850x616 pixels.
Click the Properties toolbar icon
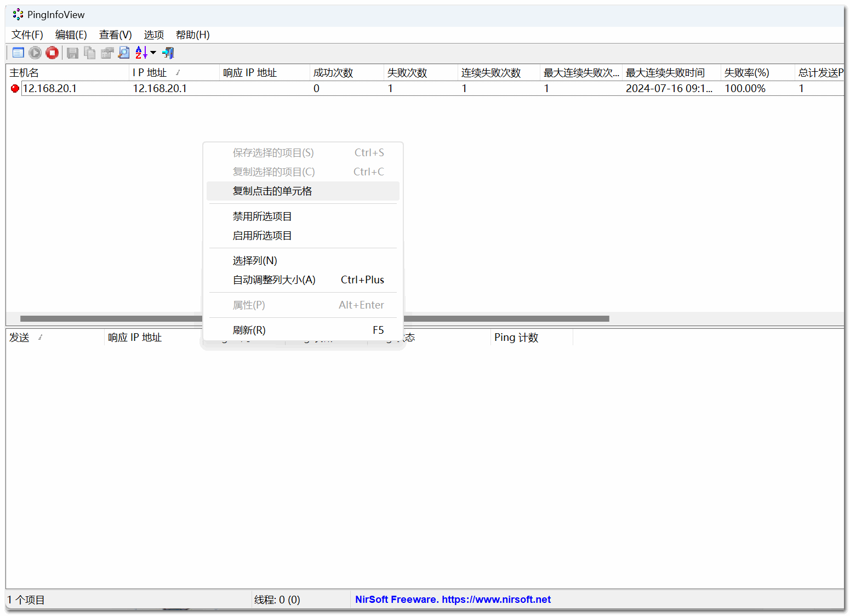(x=107, y=53)
